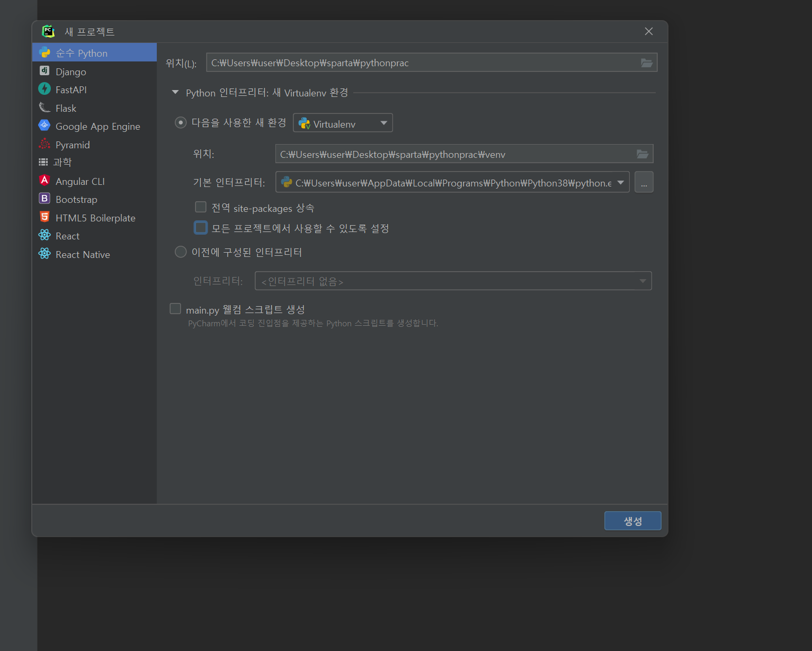Viewport: 812px width, 651px height.
Task: Select Pyramid project type
Action: (95, 145)
